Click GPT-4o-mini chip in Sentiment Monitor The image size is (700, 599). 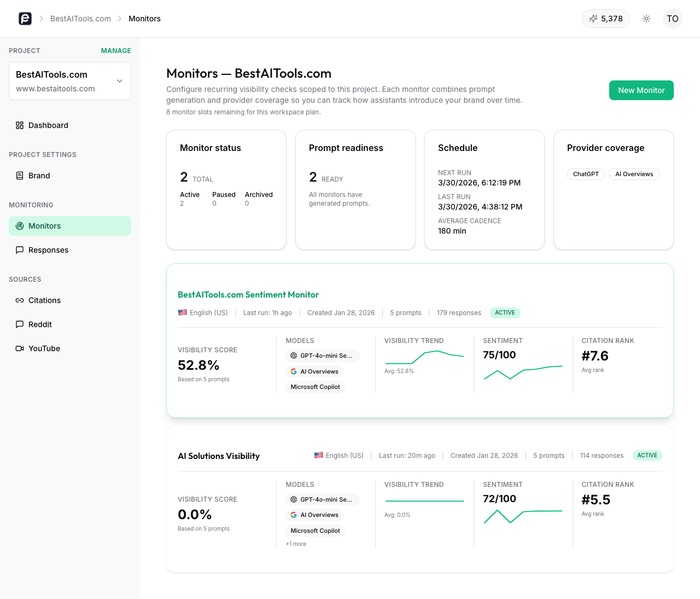[x=323, y=356]
